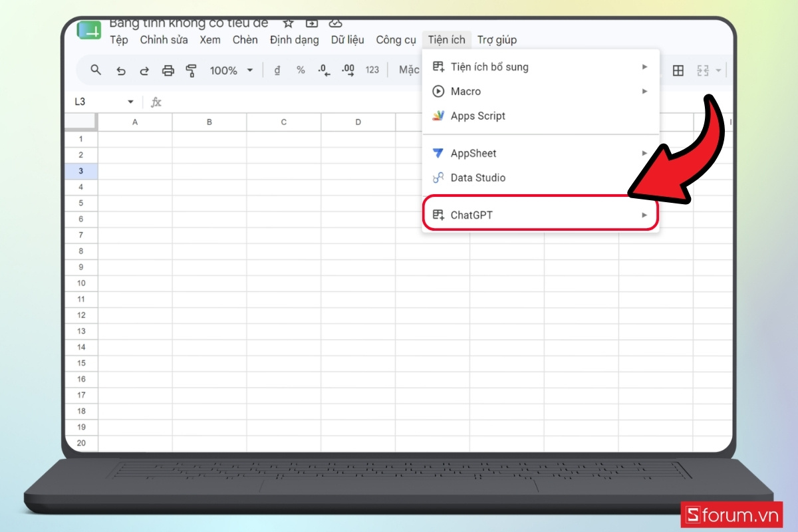Click the Data Studio icon
The width and height of the screenshot is (798, 532).
(x=438, y=178)
